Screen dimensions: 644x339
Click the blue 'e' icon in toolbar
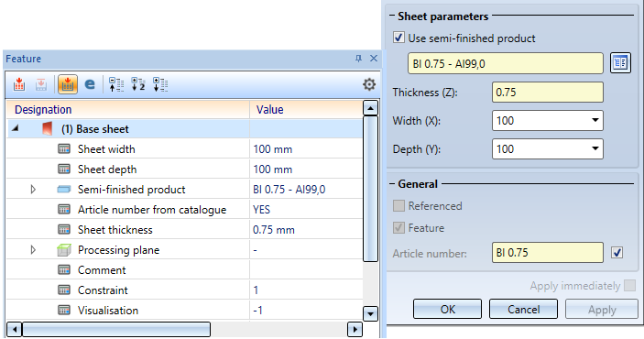(90, 84)
